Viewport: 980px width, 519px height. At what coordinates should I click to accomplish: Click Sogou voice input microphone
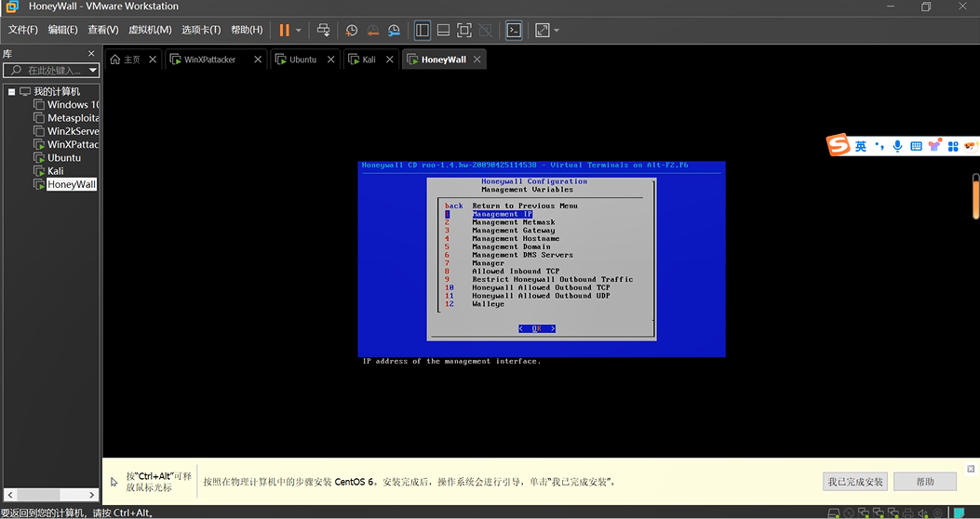click(897, 146)
